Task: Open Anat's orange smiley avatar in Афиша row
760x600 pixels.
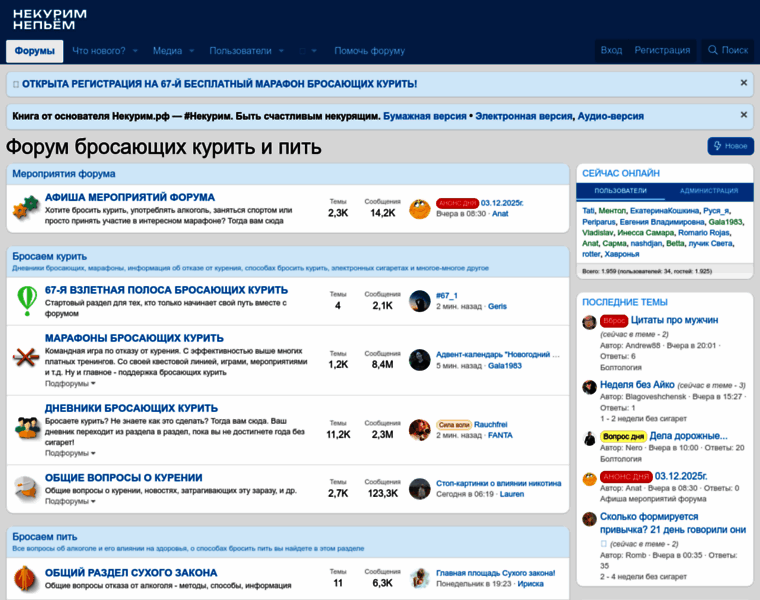Action: tap(420, 209)
